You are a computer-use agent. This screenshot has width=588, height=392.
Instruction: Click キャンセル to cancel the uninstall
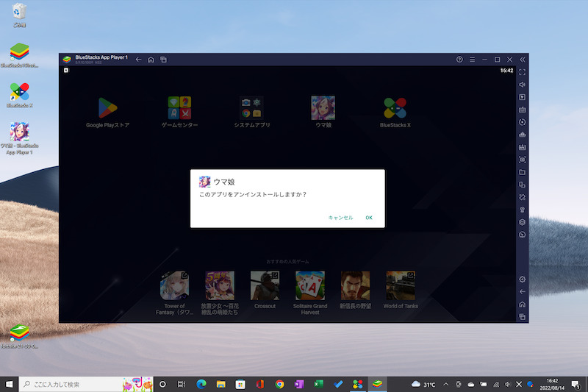click(x=340, y=218)
